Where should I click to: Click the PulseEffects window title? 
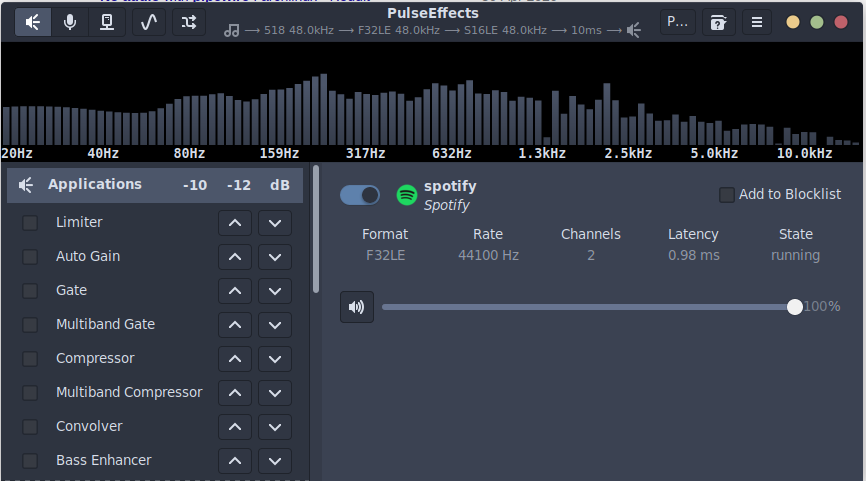[433, 13]
